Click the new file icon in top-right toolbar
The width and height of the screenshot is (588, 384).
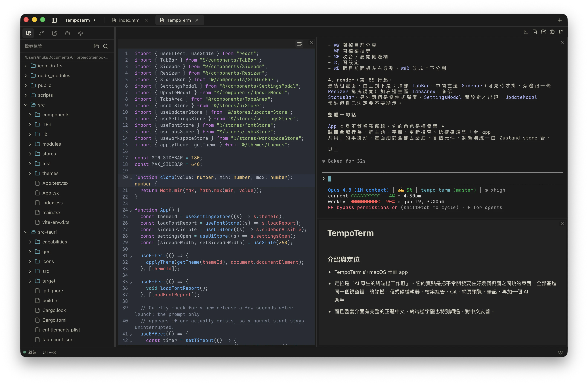(x=535, y=32)
